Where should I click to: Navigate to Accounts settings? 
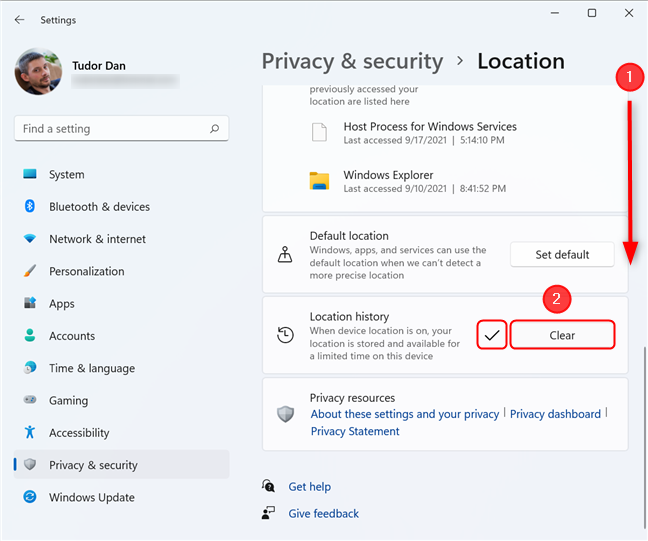pos(122,336)
